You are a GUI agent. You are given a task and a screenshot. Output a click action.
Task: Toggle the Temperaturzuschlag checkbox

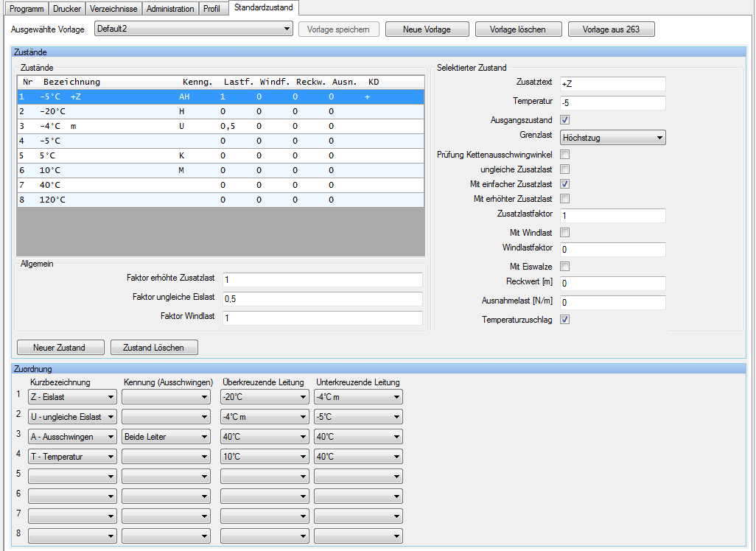(565, 320)
